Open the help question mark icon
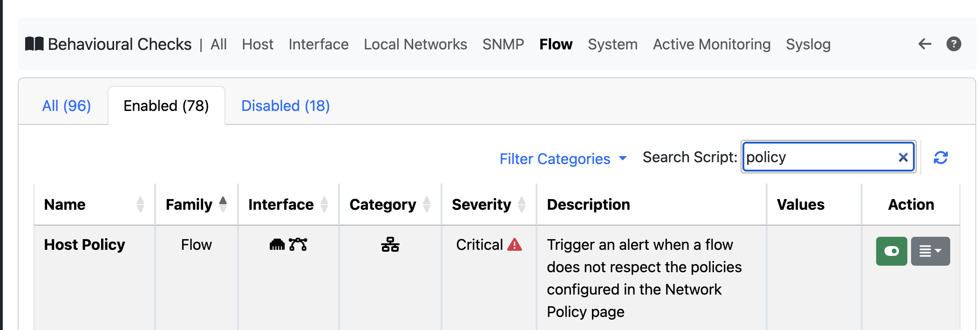This screenshot has height=330, width=980. tap(954, 44)
